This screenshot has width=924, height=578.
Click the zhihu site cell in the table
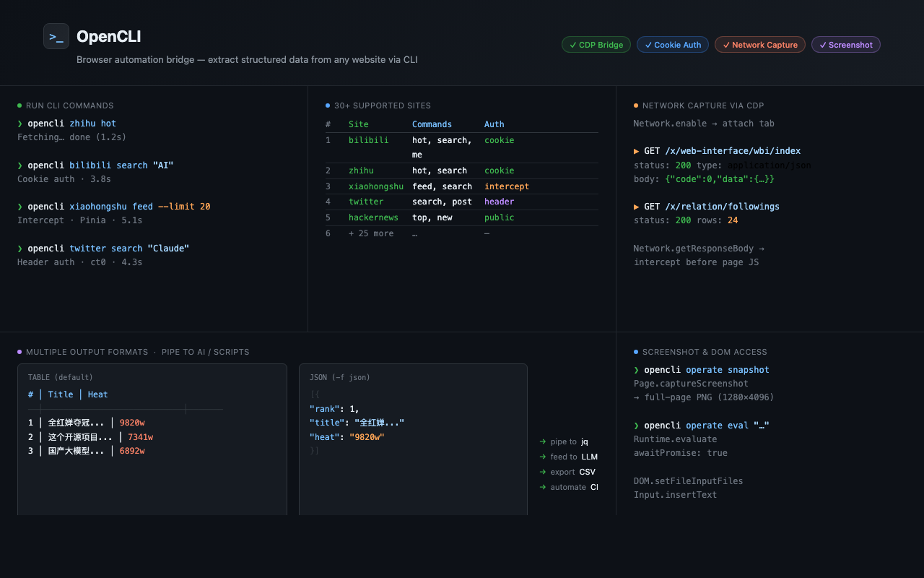[361, 171]
